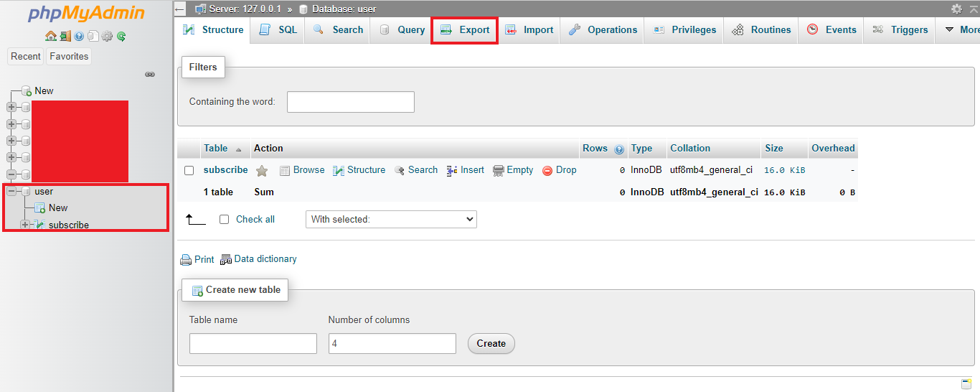Screen dimensions: 980x392
Task: Open the Search tab
Action: coord(337,29)
